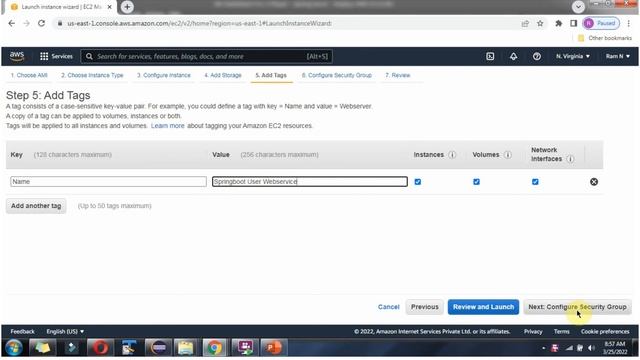The image size is (640, 360).
Task: Close the Launch instance wizard tab
Action: pos(109,7)
